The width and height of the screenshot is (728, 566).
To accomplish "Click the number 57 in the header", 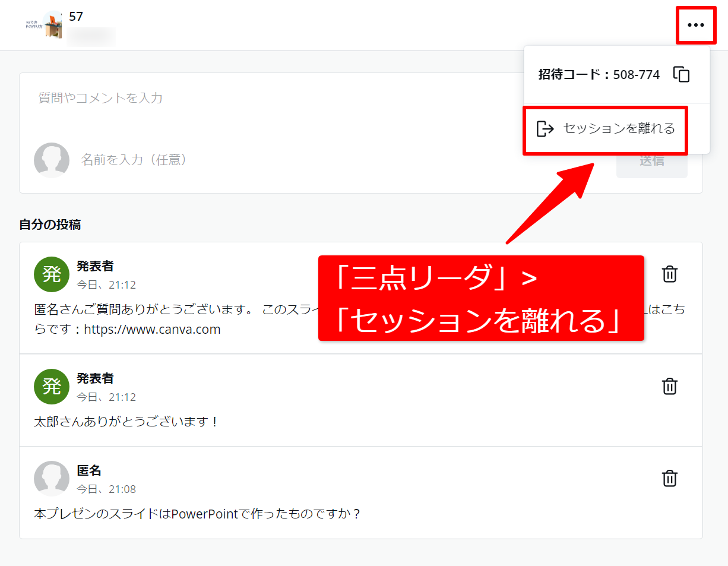I will coord(76,16).
